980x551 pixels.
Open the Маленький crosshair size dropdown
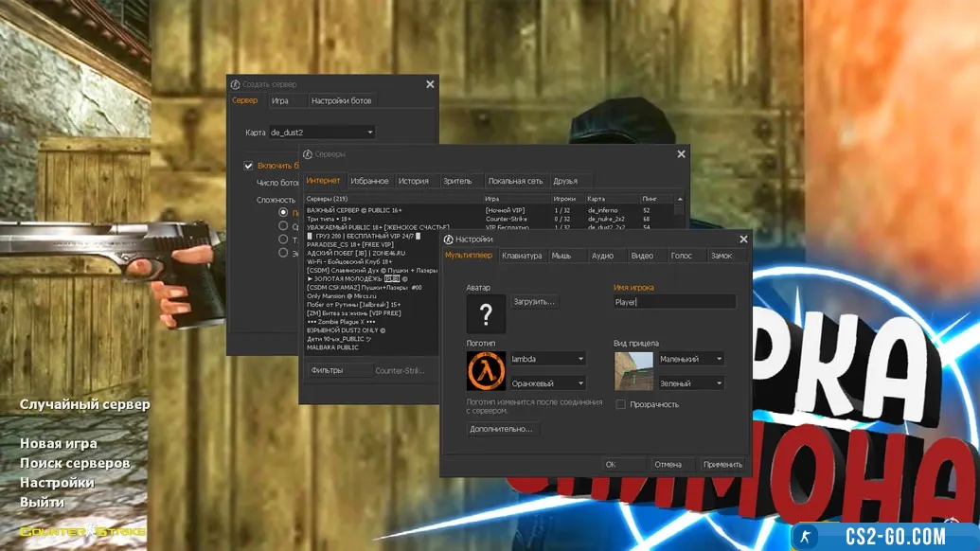pos(691,359)
